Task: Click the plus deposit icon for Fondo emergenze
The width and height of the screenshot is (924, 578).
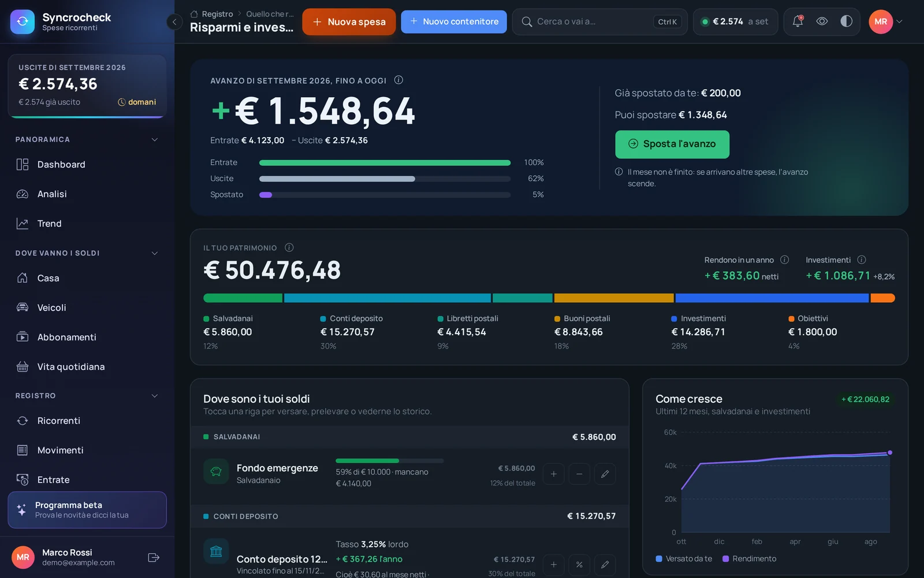Action: (x=553, y=474)
